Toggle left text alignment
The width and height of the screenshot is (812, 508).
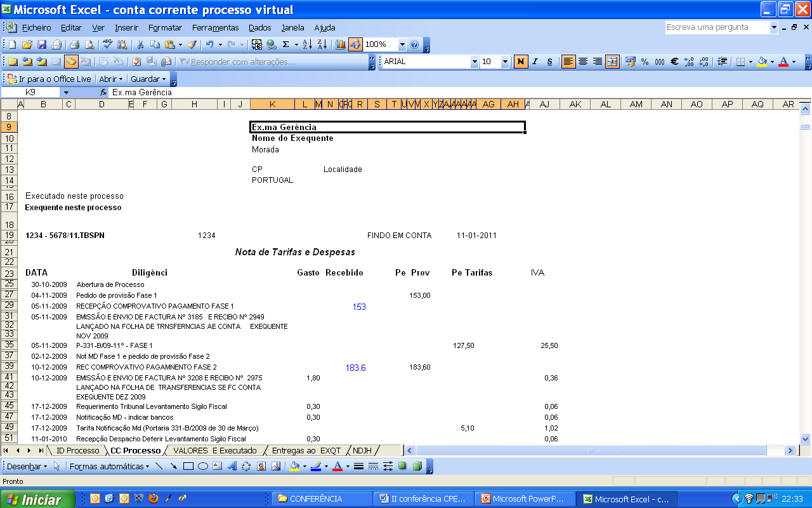click(568, 62)
